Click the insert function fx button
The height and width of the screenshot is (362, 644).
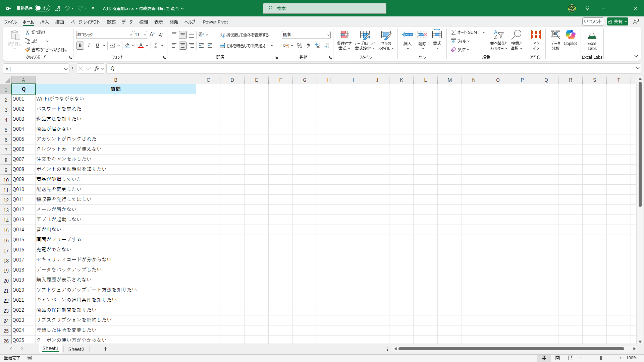coord(97,69)
